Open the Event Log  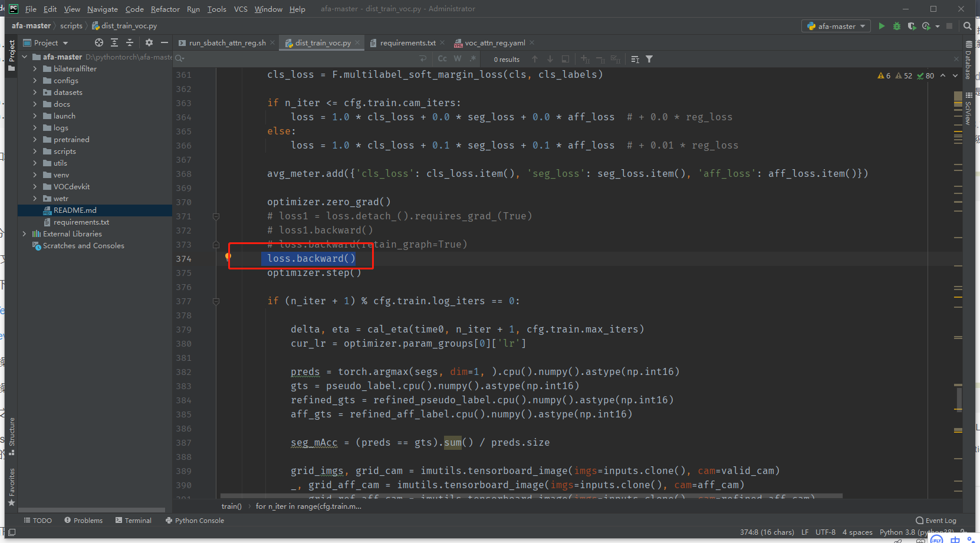936,520
